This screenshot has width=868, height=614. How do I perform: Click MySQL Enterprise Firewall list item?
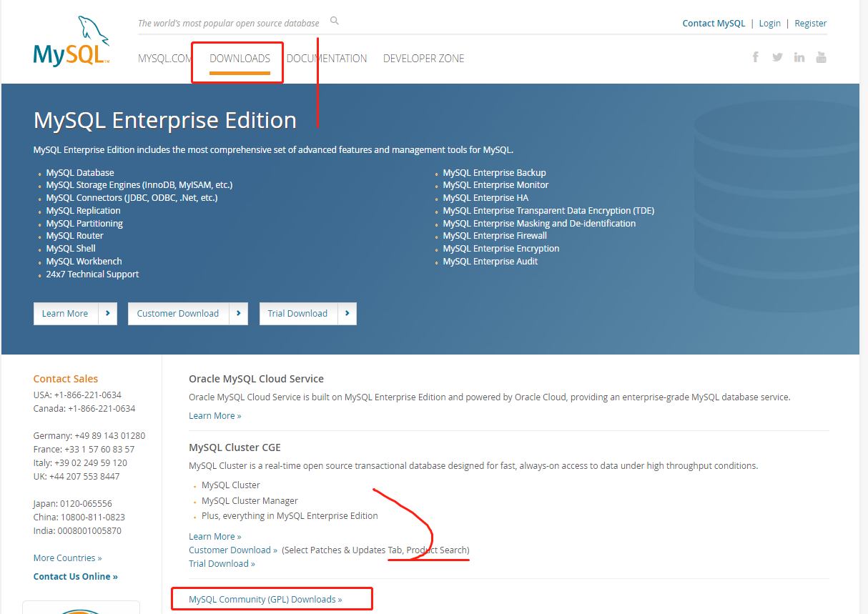point(495,235)
